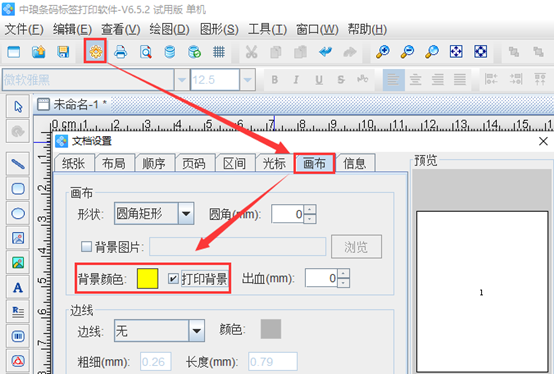Open the 边线 border style dropdown
The image size is (554, 374).
pos(196,331)
